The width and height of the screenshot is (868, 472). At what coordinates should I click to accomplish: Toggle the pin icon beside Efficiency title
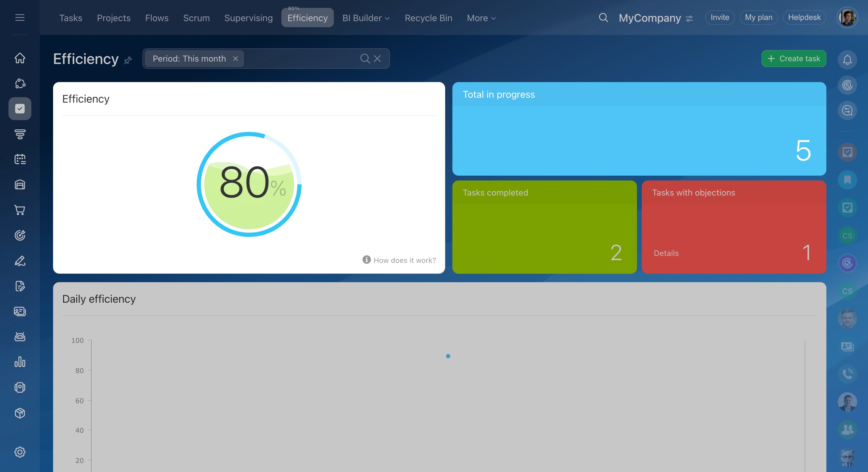coord(128,60)
